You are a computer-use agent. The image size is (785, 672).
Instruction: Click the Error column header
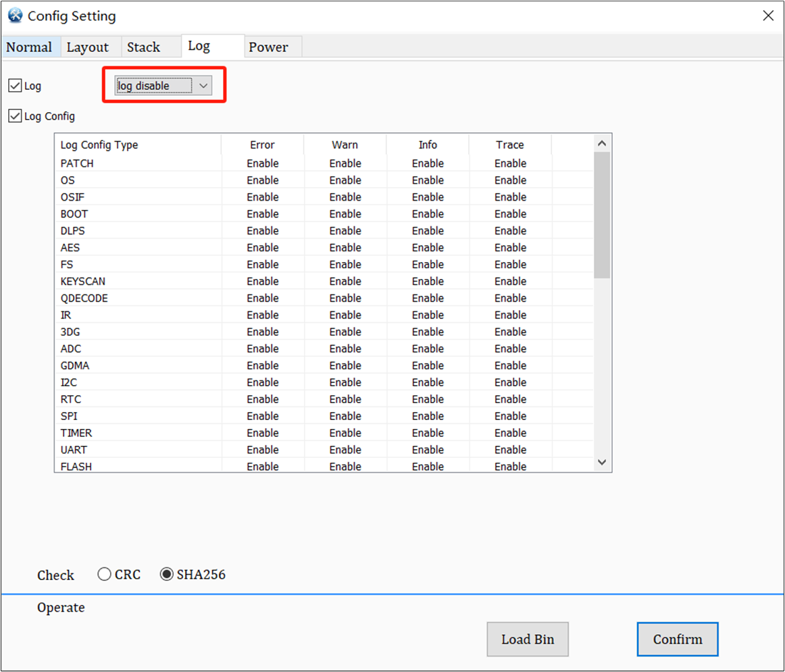click(262, 145)
